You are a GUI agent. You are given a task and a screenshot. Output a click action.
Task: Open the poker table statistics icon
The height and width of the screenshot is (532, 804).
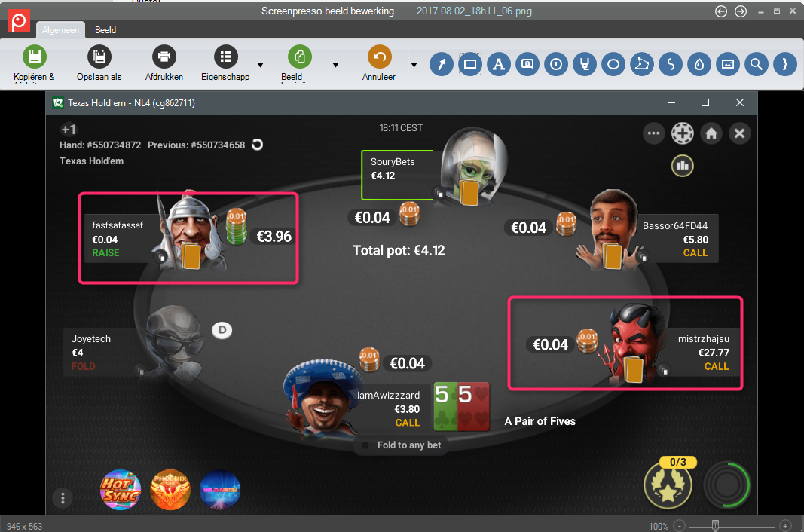tap(683, 166)
